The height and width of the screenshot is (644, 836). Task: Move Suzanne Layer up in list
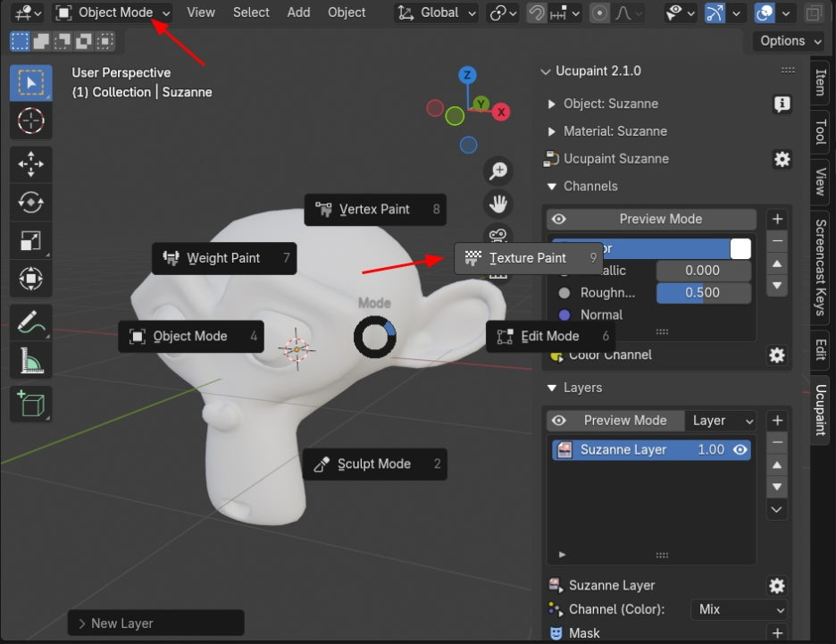click(x=777, y=464)
